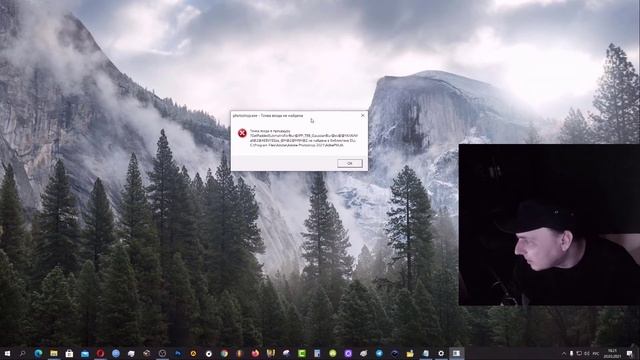Image resolution: width=640 pixels, height=360 pixels.
Task: Open the notification center icon
Action: click(x=630, y=353)
